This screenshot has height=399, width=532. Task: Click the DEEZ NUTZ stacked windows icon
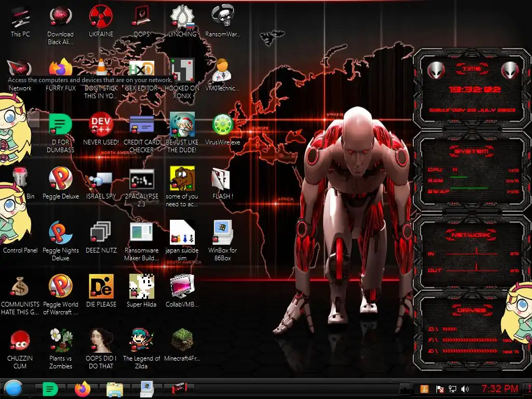[101, 237]
